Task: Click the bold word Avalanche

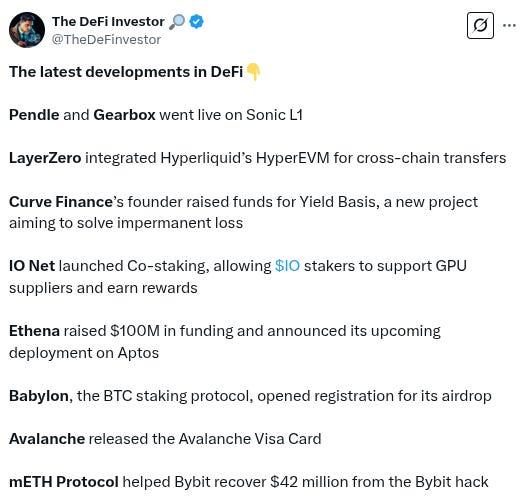Action: click(47, 439)
